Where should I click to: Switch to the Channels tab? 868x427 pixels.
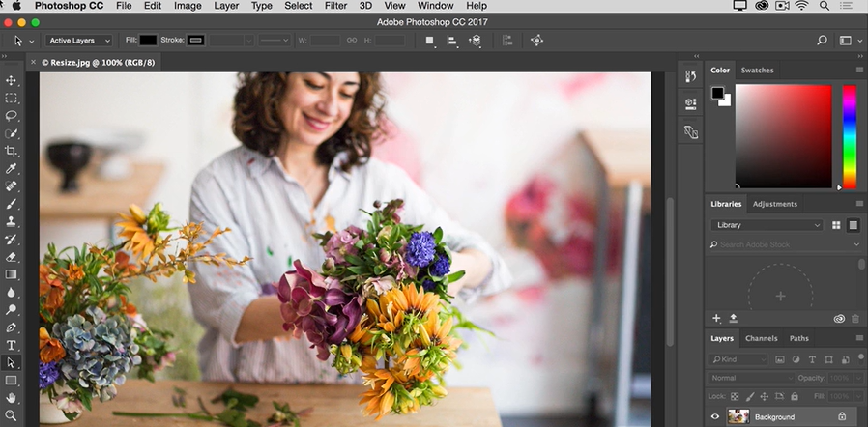761,338
